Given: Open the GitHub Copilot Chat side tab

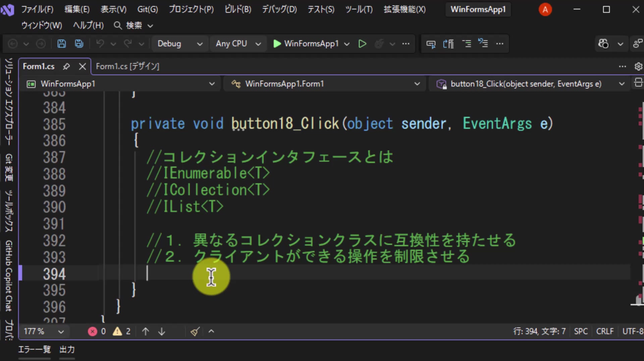Looking at the screenshot, I should coord(8,276).
